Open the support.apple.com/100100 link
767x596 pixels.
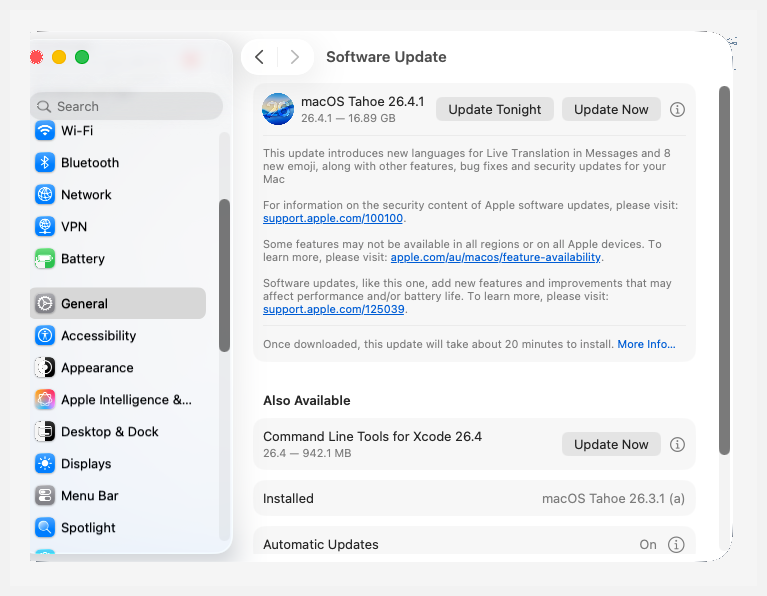[x=333, y=218]
